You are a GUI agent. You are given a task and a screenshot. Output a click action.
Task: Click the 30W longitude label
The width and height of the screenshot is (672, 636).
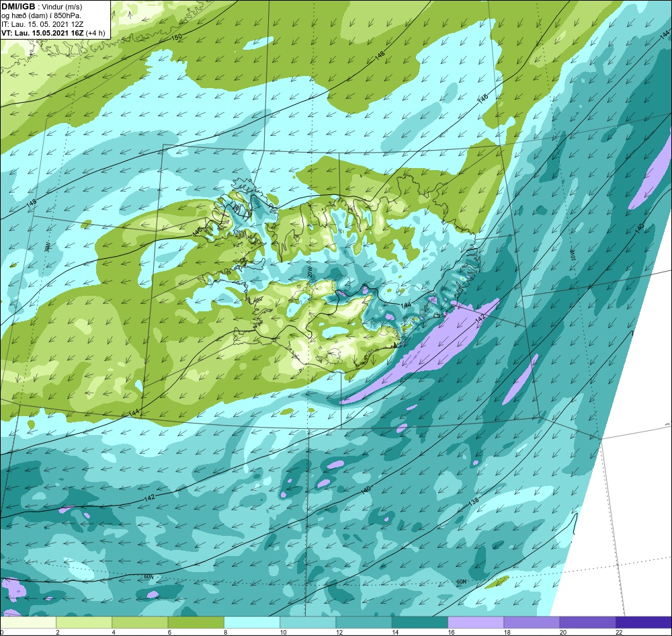point(48,247)
